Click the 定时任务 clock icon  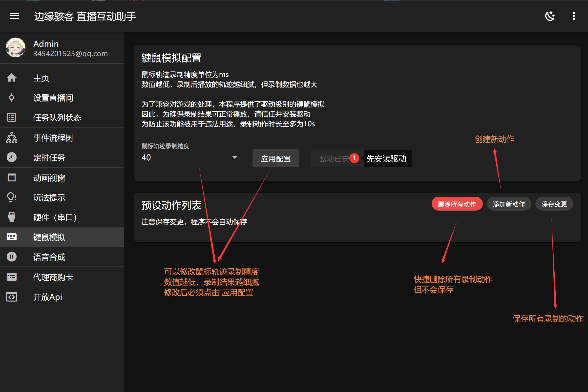click(x=12, y=157)
